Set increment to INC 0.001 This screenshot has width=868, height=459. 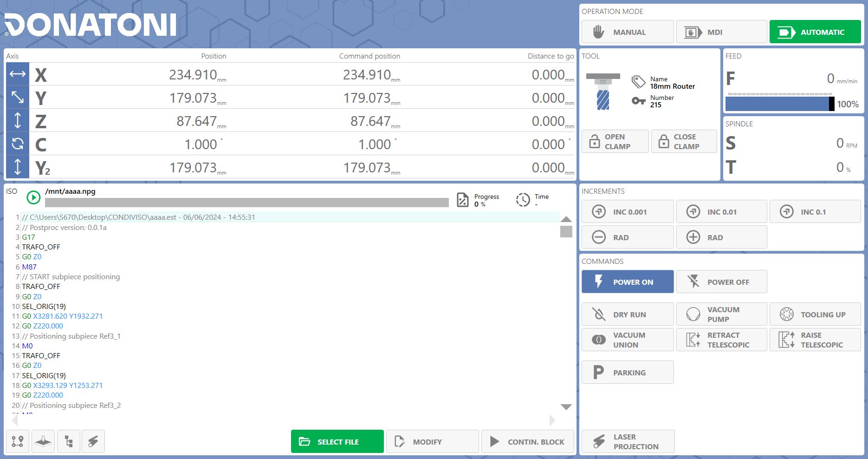click(x=628, y=212)
